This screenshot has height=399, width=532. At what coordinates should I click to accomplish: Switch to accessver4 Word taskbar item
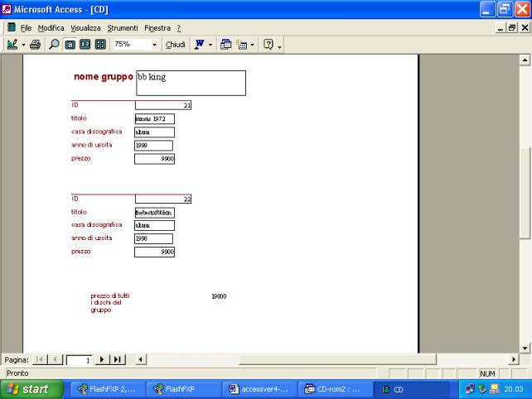click(x=259, y=389)
